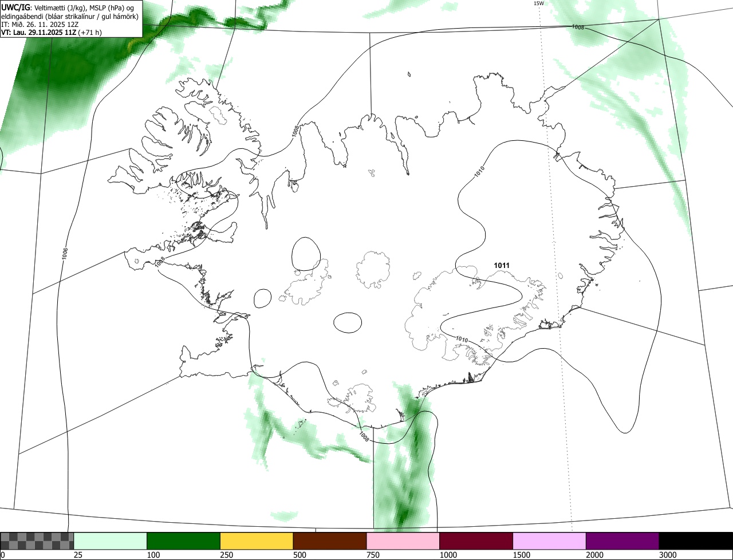Click the bold 1011 pressure label
The height and width of the screenshot is (560, 733).
point(502,265)
